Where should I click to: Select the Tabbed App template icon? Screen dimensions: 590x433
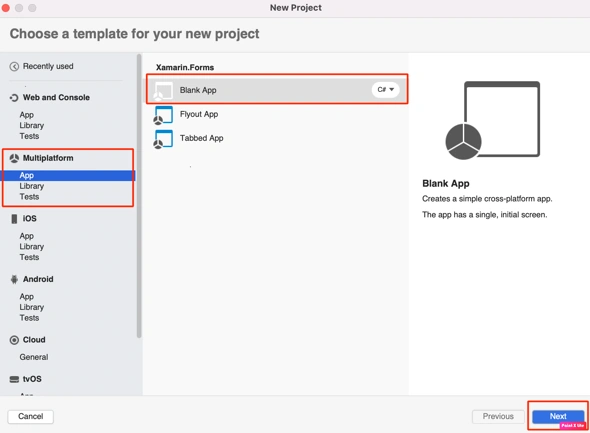point(163,139)
